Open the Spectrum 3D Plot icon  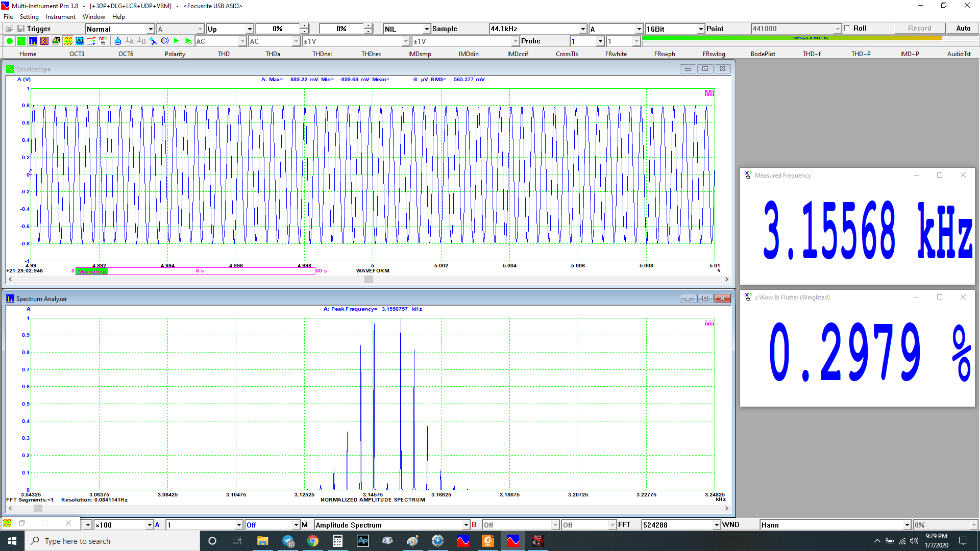(x=56, y=41)
